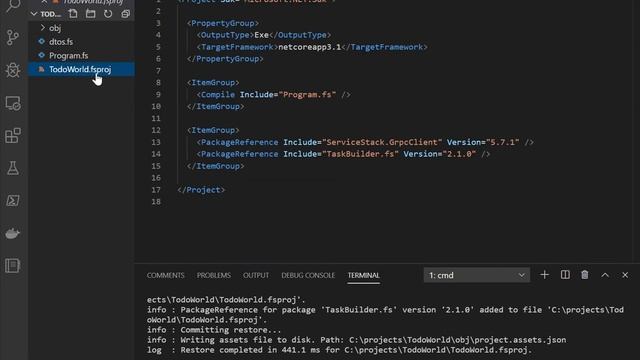640x360 pixels.
Task: Click version '5.7.1' on line 13
Action: tap(502, 142)
